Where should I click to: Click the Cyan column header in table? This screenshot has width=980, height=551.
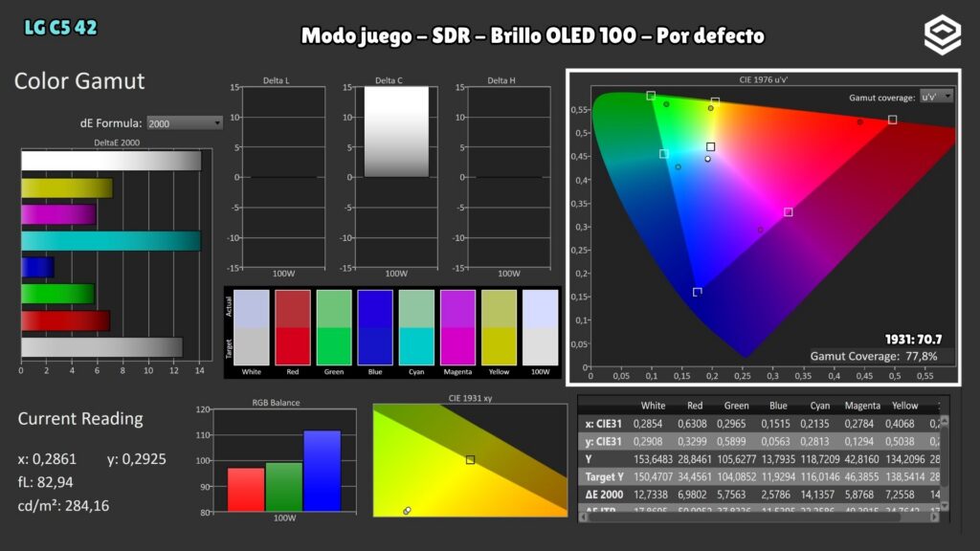coord(820,406)
